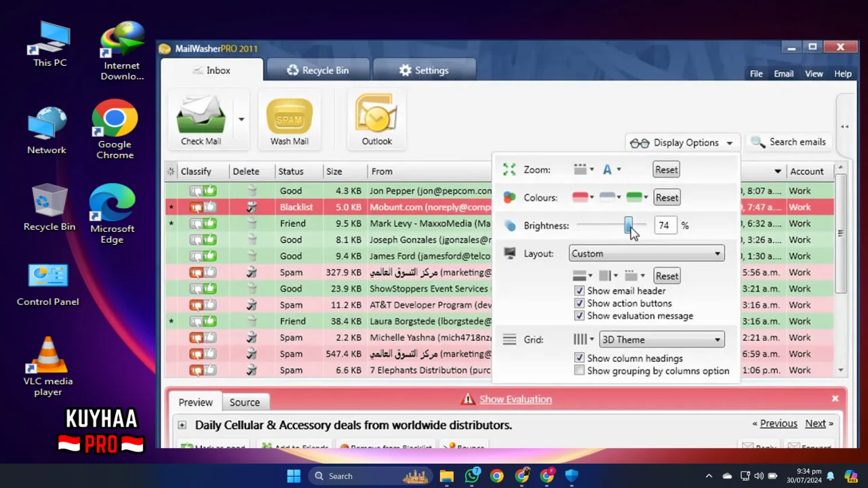The height and width of the screenshot is (488, 868).
Task: Open the green colour swatch dropdown
Action: coord(637,197)
